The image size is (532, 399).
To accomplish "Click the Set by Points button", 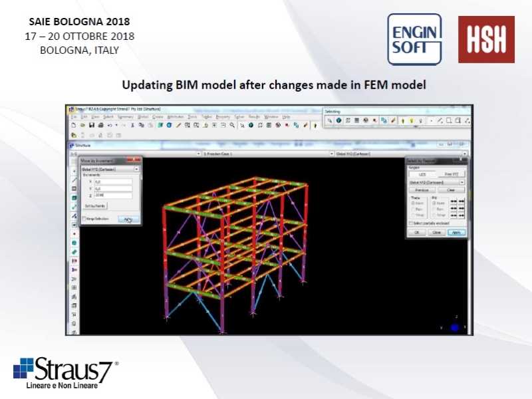I will click(x=94, y=206).
